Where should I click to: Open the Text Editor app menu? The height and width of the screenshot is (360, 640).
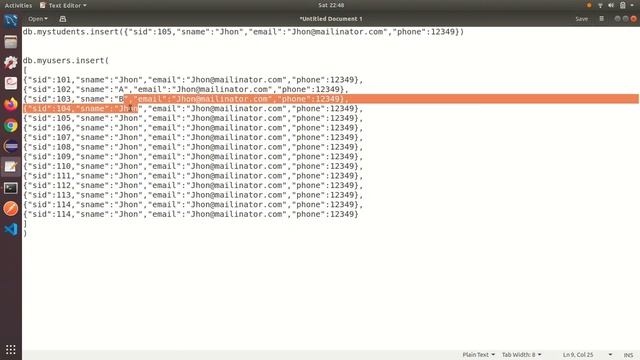click(63, 5)
